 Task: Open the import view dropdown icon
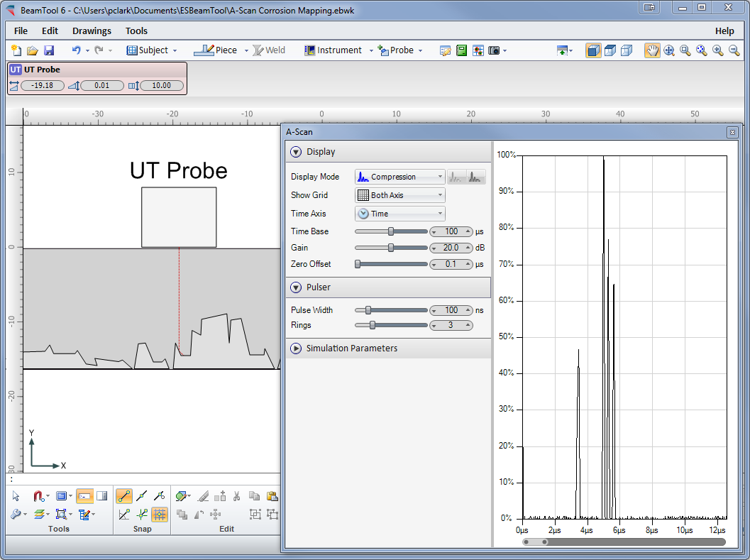click(x=564, y=50)
